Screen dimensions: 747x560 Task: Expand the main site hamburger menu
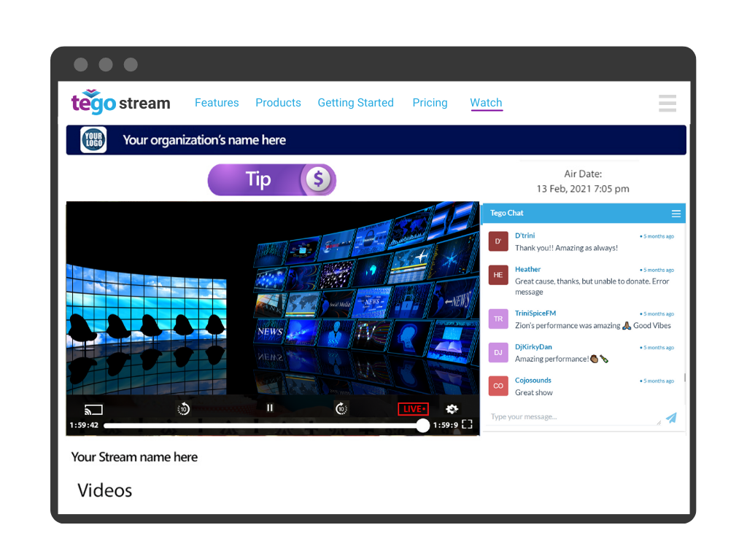pyautogui.click(x=667, y=104)
